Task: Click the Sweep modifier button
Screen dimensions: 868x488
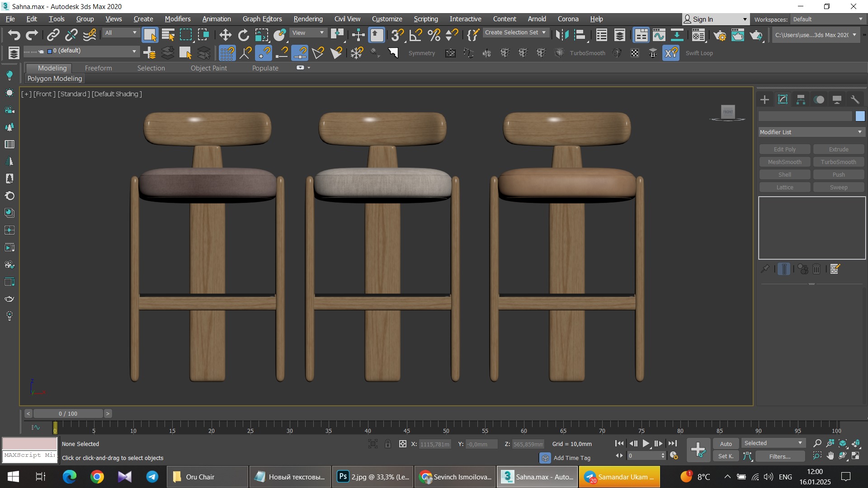Action: coord(839,187)
